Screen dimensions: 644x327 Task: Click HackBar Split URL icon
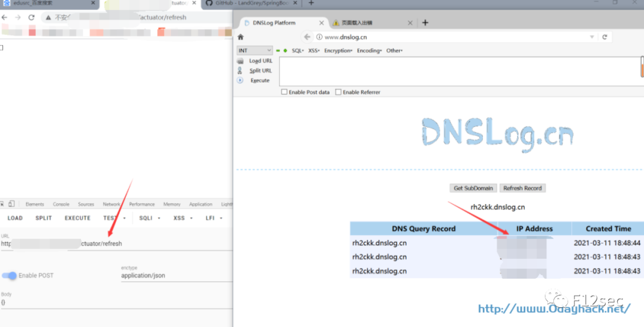(x=240, y=70)
